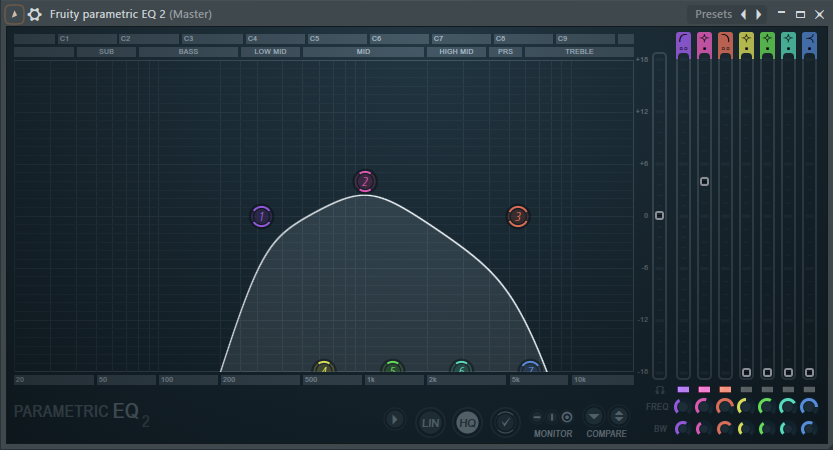Viewport: 833px width, 450px height.
Task: Select the orange band 3 node
Action: 517,216
